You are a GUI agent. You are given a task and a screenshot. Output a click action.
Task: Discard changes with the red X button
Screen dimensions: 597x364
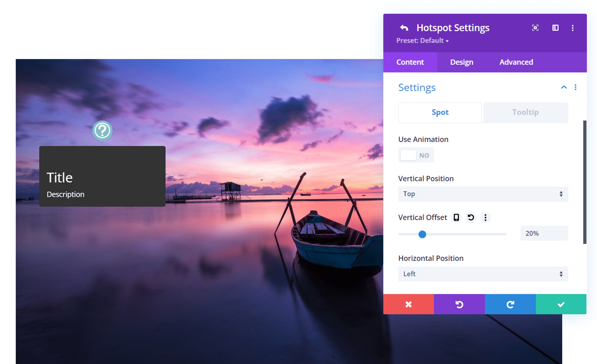coord(408,304)
